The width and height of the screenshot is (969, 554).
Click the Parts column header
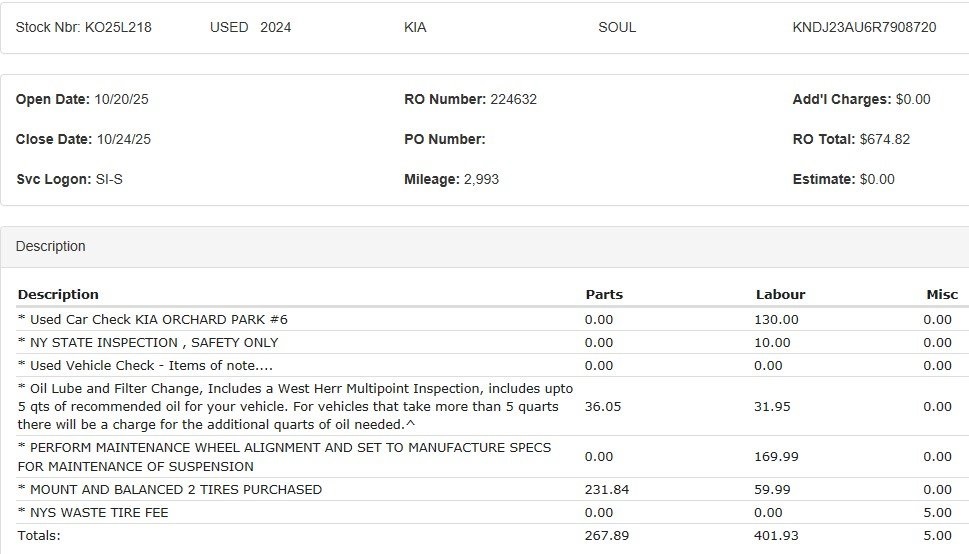point(604,294)
